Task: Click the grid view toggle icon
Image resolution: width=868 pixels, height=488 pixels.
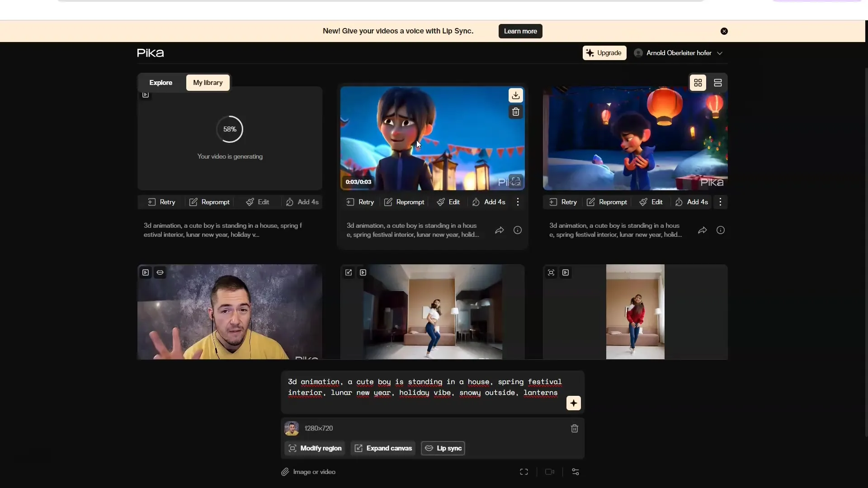Action: (x=698, y=82)
